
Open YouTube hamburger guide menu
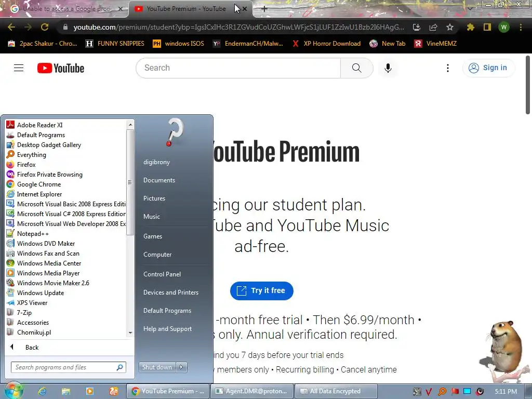coord(19,68)
